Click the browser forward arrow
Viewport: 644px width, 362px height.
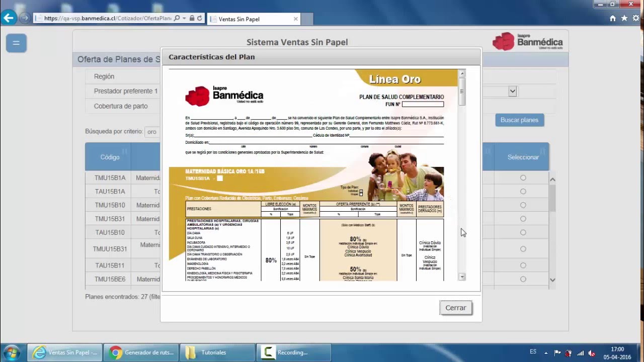pyautogui.click(x=24, y=18)
